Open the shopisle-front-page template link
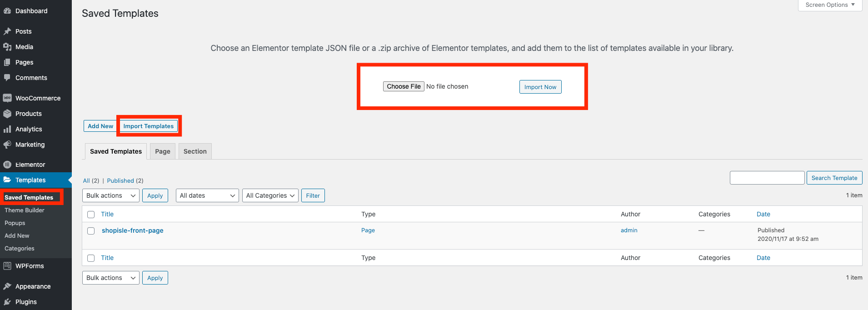Image resolution: width=868 pixels, height=310 pixels. click(x=132, y=230)
